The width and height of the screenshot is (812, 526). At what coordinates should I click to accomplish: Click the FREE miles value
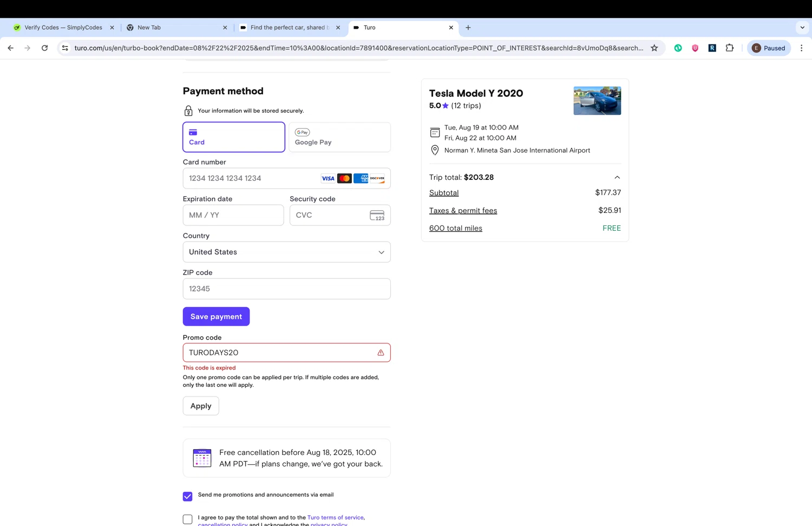pos(612,229)
